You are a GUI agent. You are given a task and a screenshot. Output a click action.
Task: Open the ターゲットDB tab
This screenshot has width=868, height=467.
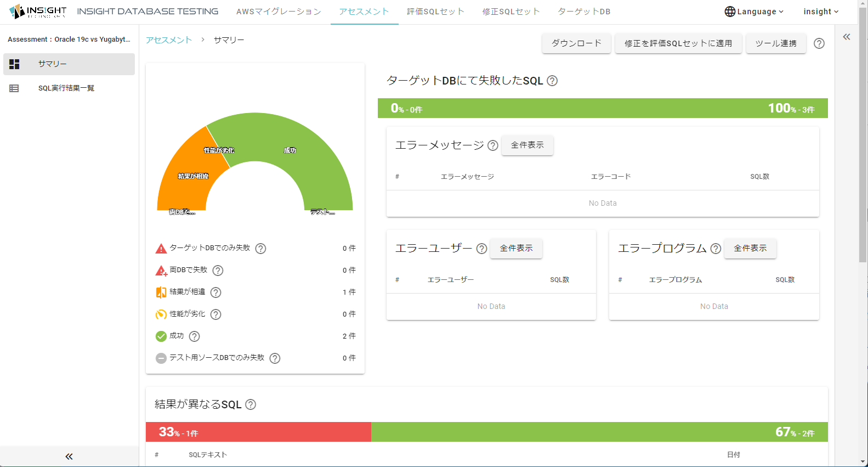(584, 12)
